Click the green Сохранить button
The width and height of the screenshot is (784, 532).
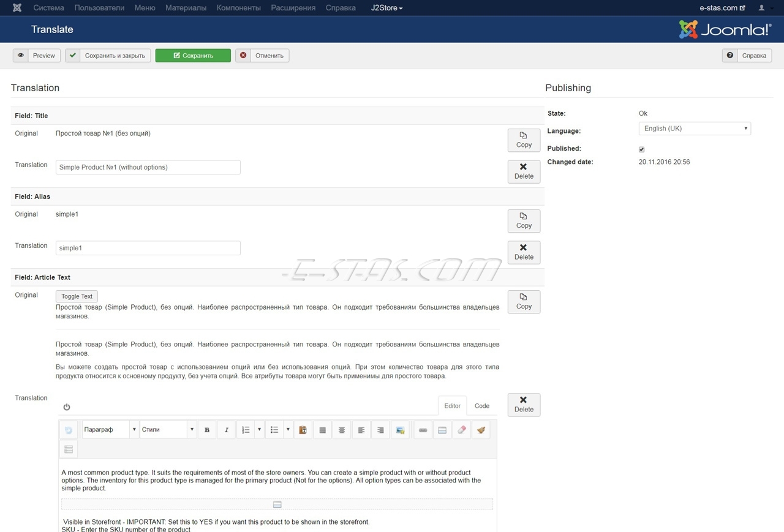coord(193,56)
